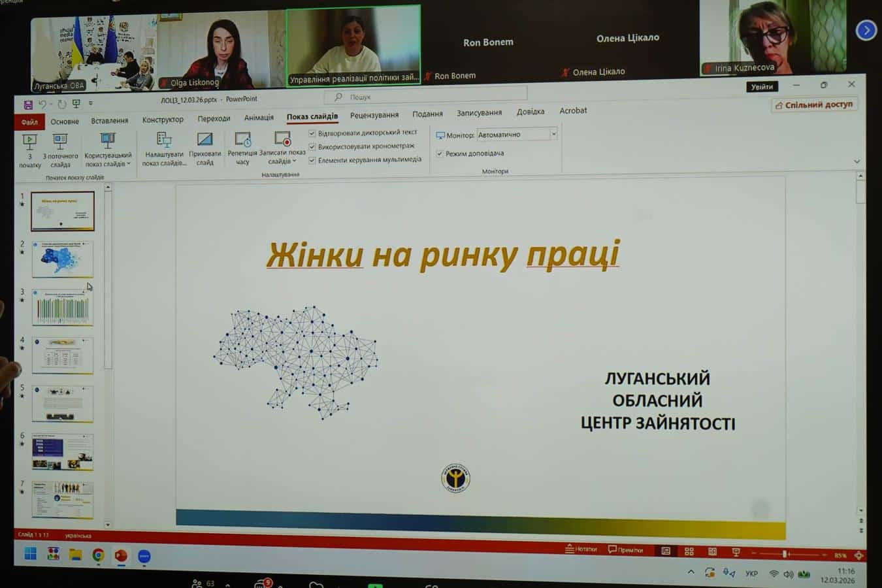Disable Режим доповідача checkbox
This screenshot has height=588, width=882.
pyautogui.click(x=440, y=154)
